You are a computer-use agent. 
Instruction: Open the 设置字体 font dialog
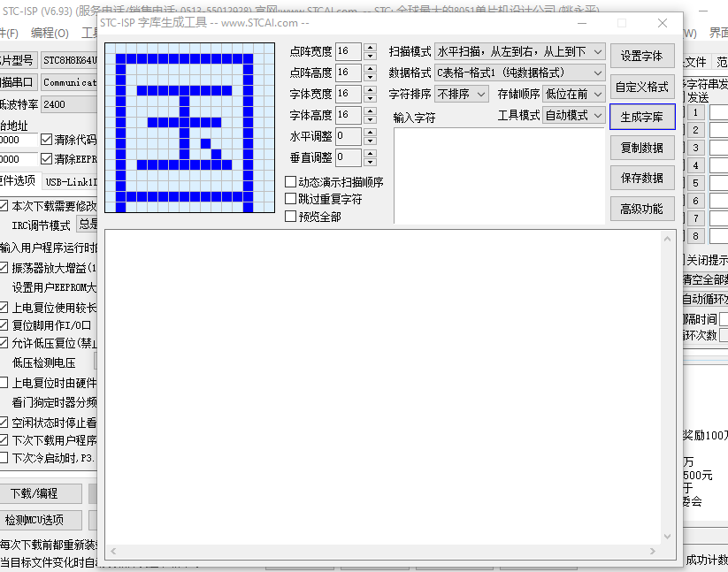coord(642,56)
